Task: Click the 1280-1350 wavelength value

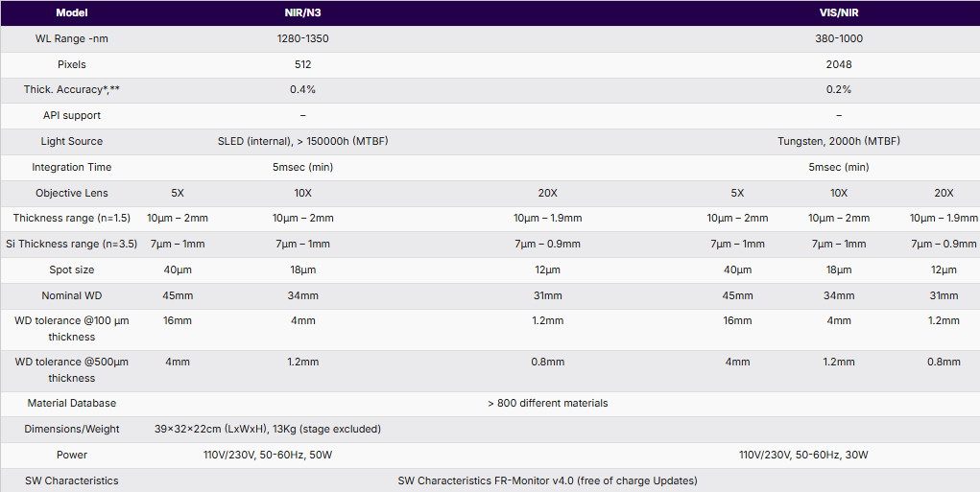Action: coord(302,38)
